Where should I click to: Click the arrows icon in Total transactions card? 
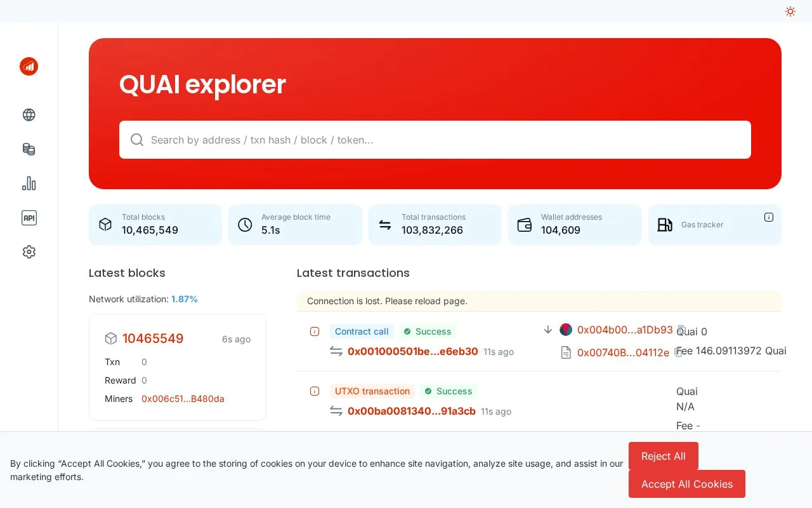[385, 225]
